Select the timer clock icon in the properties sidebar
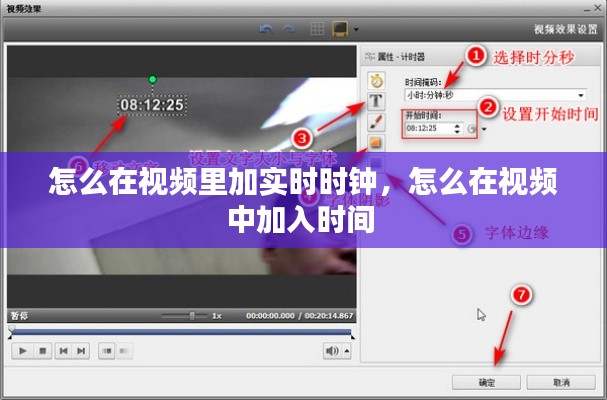 (x=377, y=80)
